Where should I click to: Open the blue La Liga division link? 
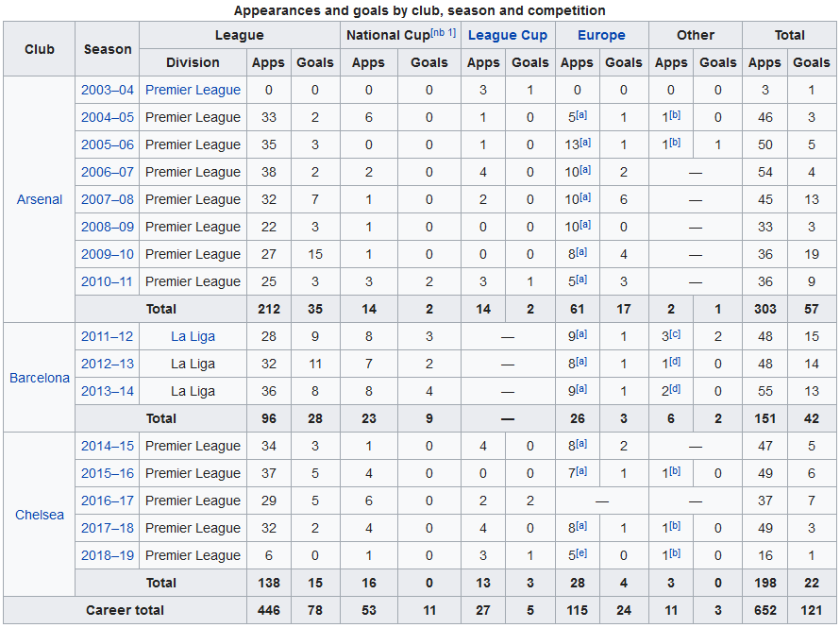193,336
